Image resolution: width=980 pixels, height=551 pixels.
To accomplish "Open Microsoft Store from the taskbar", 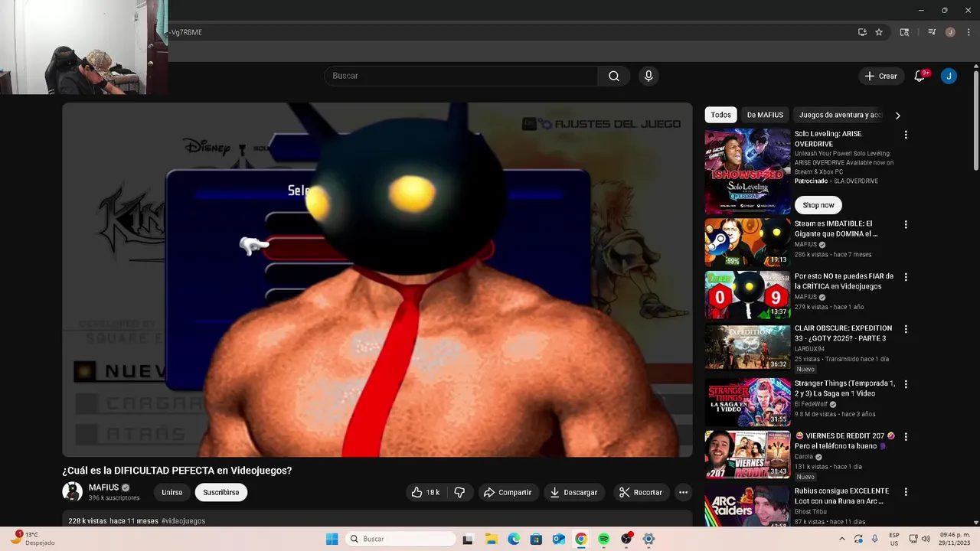I will [x=536, y=539].
